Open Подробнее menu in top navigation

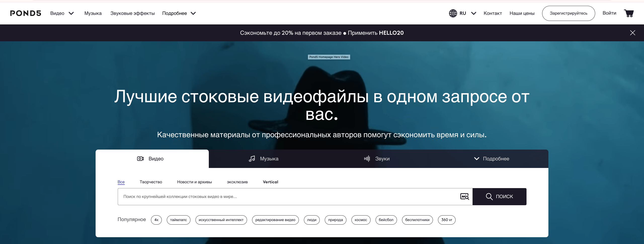(x=174, y=13)
